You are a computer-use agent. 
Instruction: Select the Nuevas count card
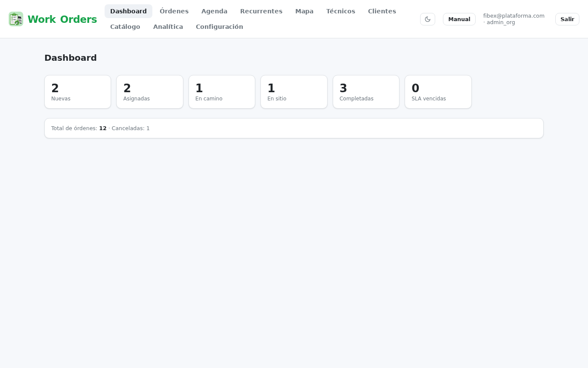click(77, 92)
